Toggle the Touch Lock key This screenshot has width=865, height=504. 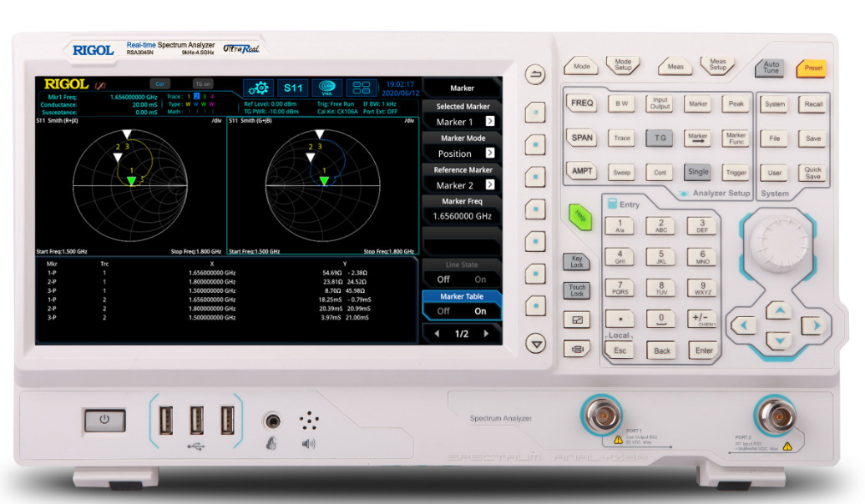click(x=577, y=290)
